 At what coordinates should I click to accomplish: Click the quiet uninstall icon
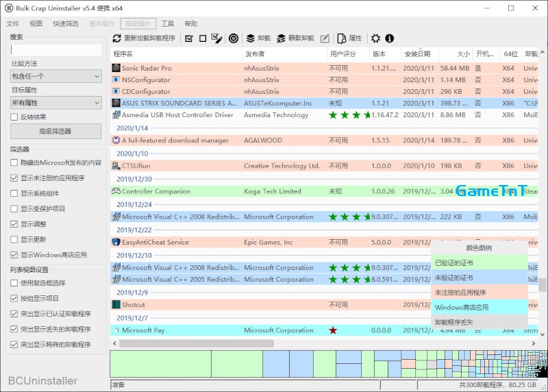(281, 38)
